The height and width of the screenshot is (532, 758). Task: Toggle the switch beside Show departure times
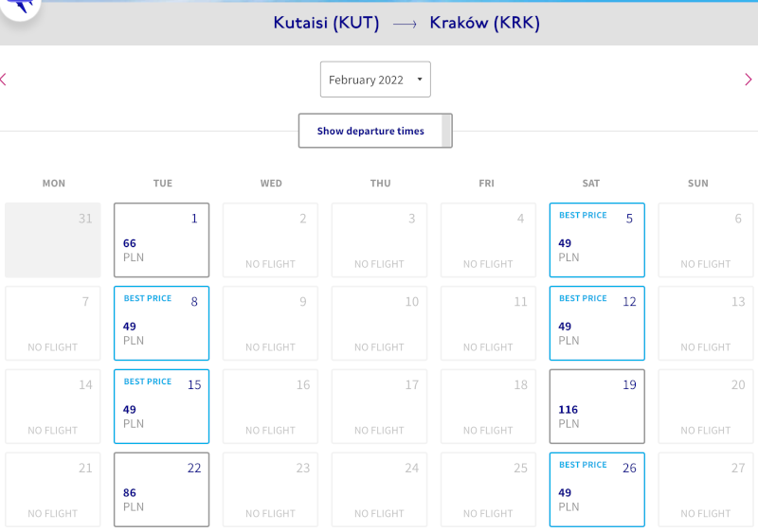[x=446, y=131]
